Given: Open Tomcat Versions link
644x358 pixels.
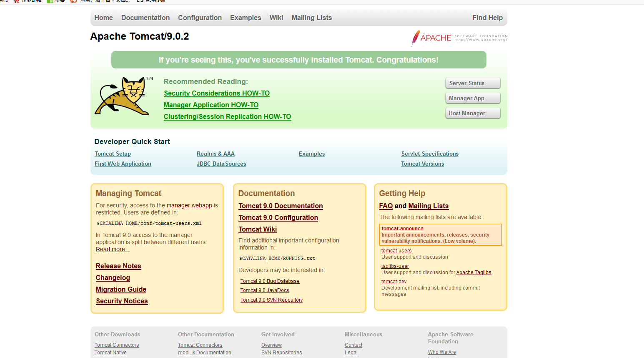Looking at the screenshot, I should (x=422, y=164).
